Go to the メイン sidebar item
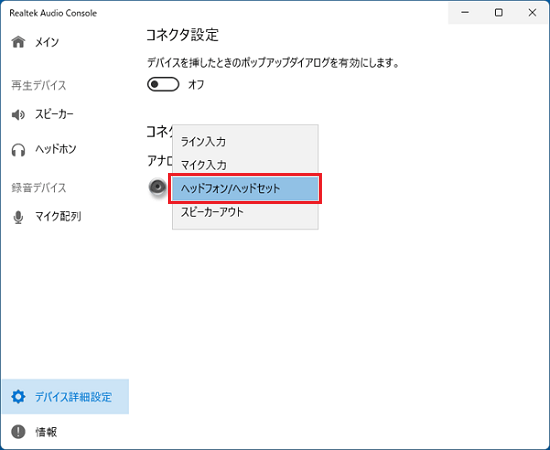 [x=65, y=42]
